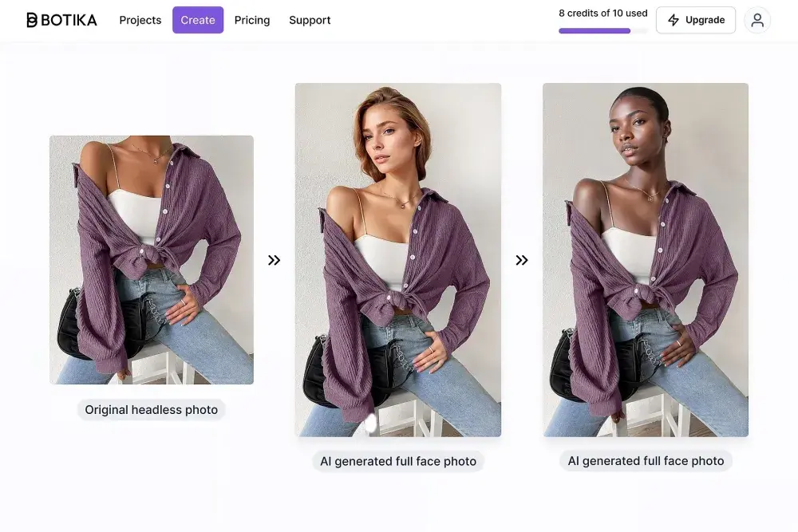798x532 pixels.
Task: Open the AI photo of the wavy-haired model
Action: (398, 260)
